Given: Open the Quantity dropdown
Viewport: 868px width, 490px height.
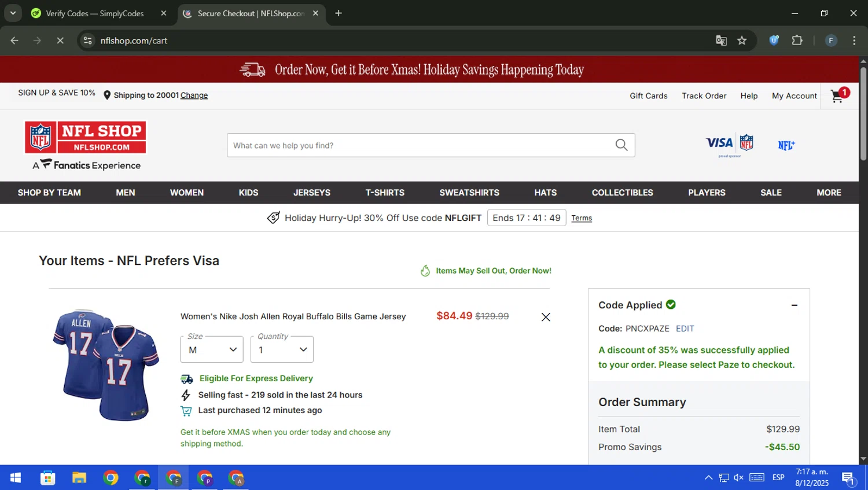Looking at the screenshot, I should [282, 349].
